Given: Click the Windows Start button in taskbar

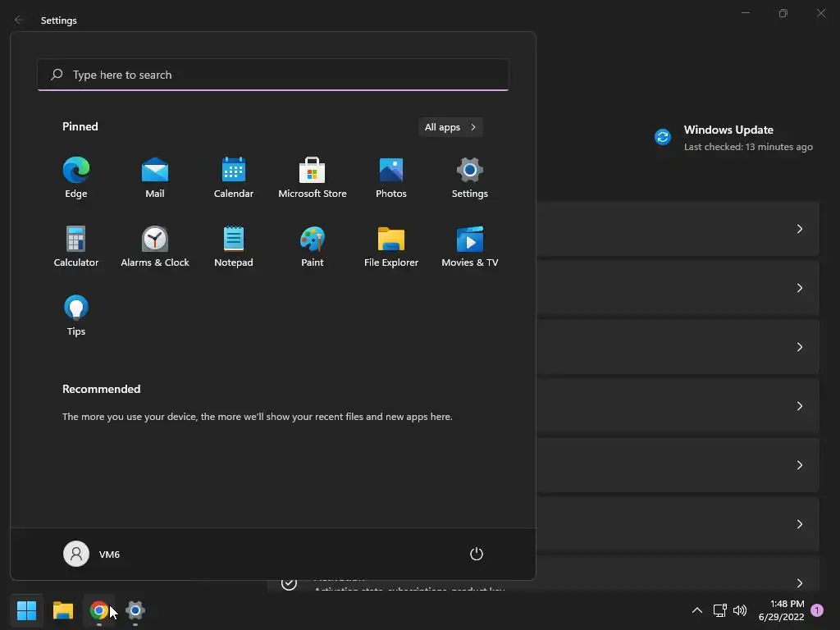Looking at the screenshot, I should pos(27,610).
